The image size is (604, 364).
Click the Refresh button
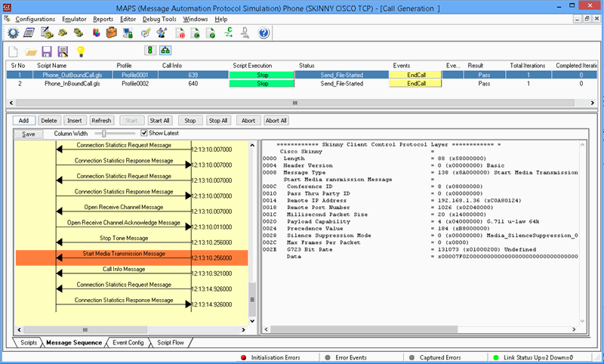pos(101,121)
